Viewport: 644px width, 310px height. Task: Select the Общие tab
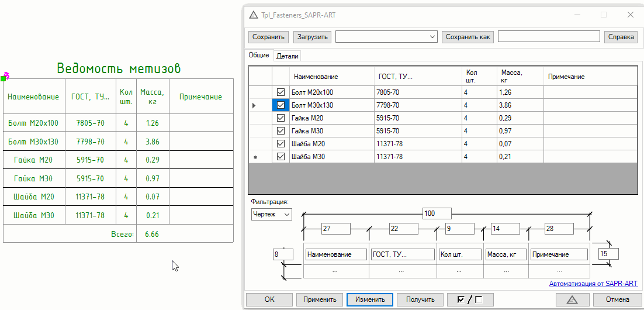point(259,55)
